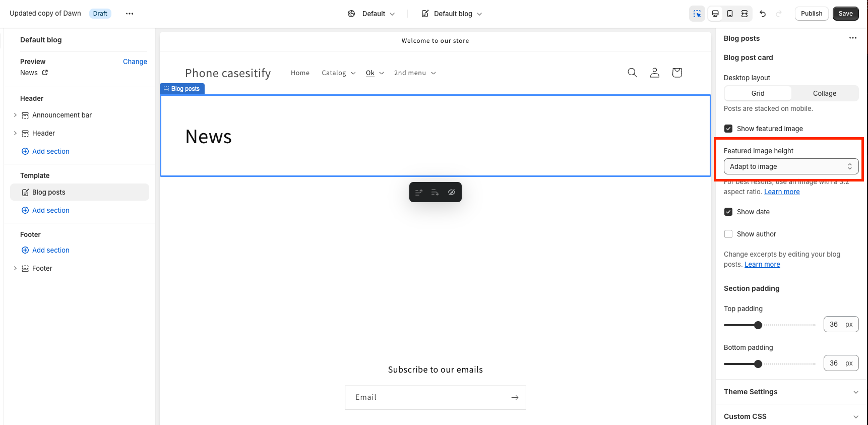Click the move section down icon
Image resolution: width=868 pixels, height=425 pixels.
pos(435,192)
